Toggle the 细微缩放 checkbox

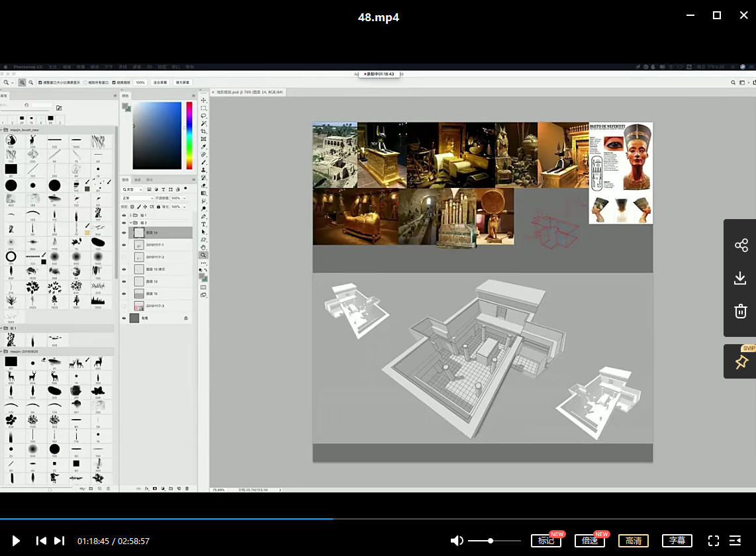[115, 83]
